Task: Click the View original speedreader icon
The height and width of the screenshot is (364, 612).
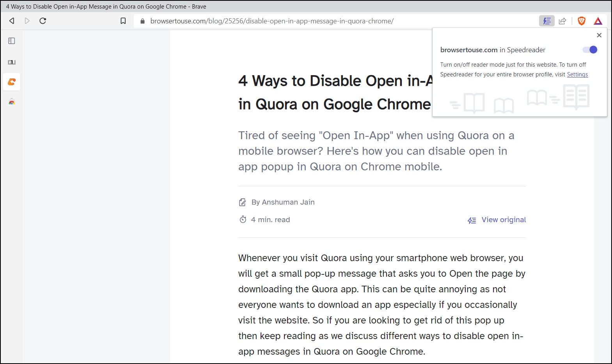Action: tap(472, 220)
